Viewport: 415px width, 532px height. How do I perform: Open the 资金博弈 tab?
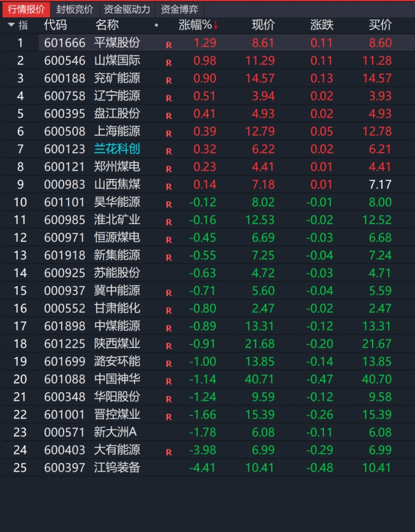click(180, 9)
